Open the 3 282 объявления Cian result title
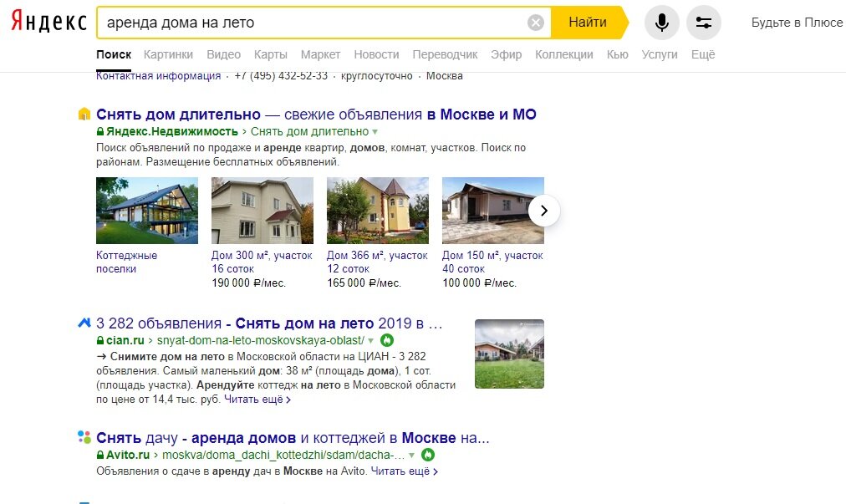The height and width of the screenshot is (504, 846). [x=269, y=323]
